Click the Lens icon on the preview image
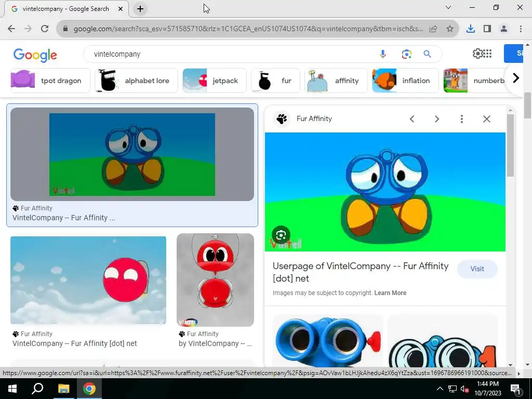The height and width of the screenshot is (399, 532). (x=281, y=235)
